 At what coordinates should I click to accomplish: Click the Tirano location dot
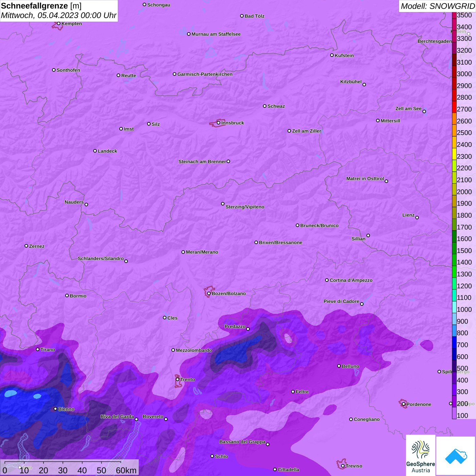pyautogui.click(x=38, y=349)
